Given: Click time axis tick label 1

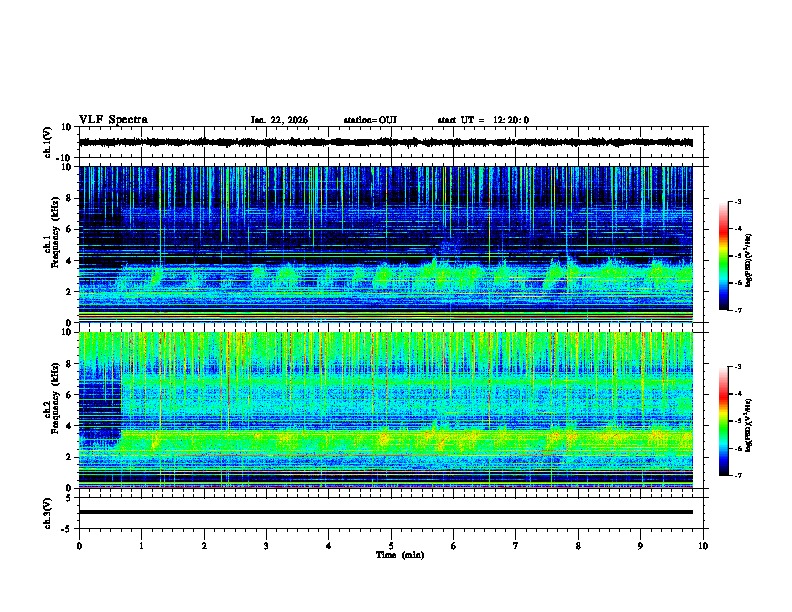Looking at the screenshot, I should coord(141,546).
